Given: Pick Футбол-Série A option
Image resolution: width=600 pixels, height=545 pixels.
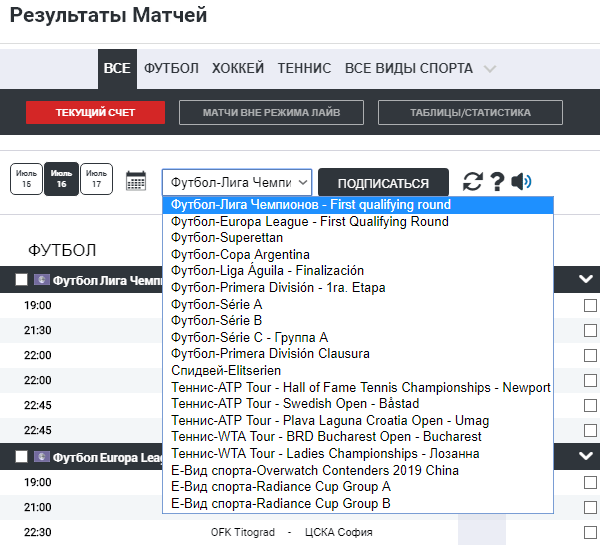Looking at the screenshot, I should pos(358,304).
